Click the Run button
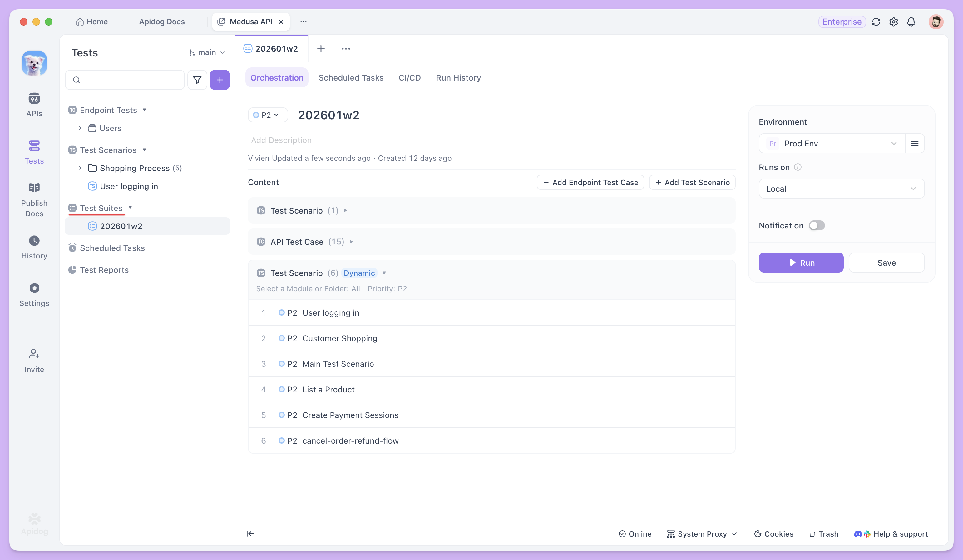The width and height of the screenshot is (963, 560). click(801, 263)
